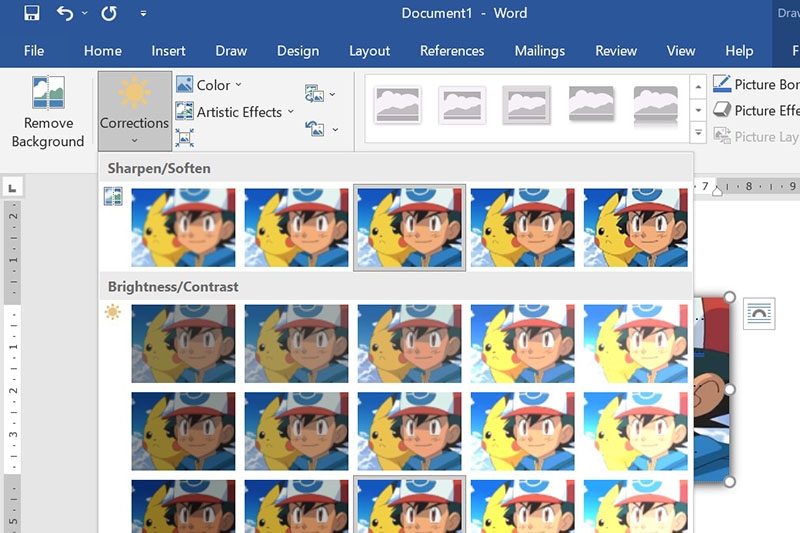Open the Color dropdown
This screenshot has width=800, height=533.
coord(209,85)
